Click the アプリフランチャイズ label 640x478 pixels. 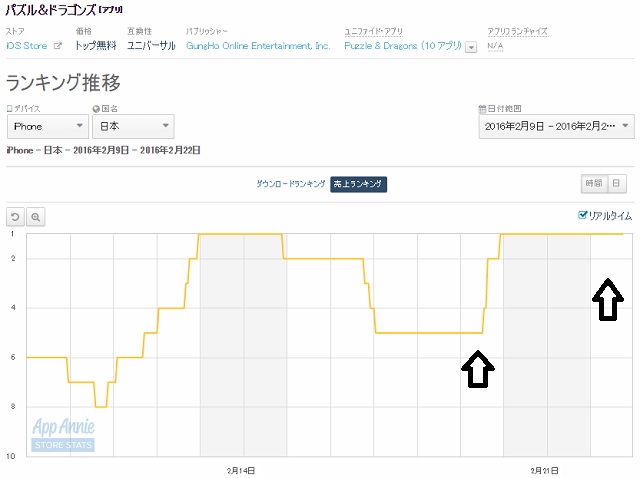coord(518,31)
